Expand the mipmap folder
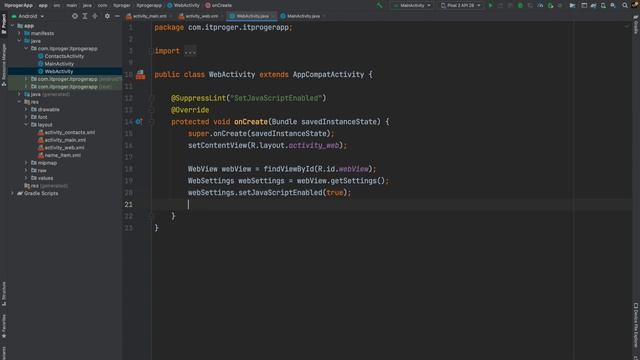The image size is (640, 360). pyautogui.click(x=26, y=162)
